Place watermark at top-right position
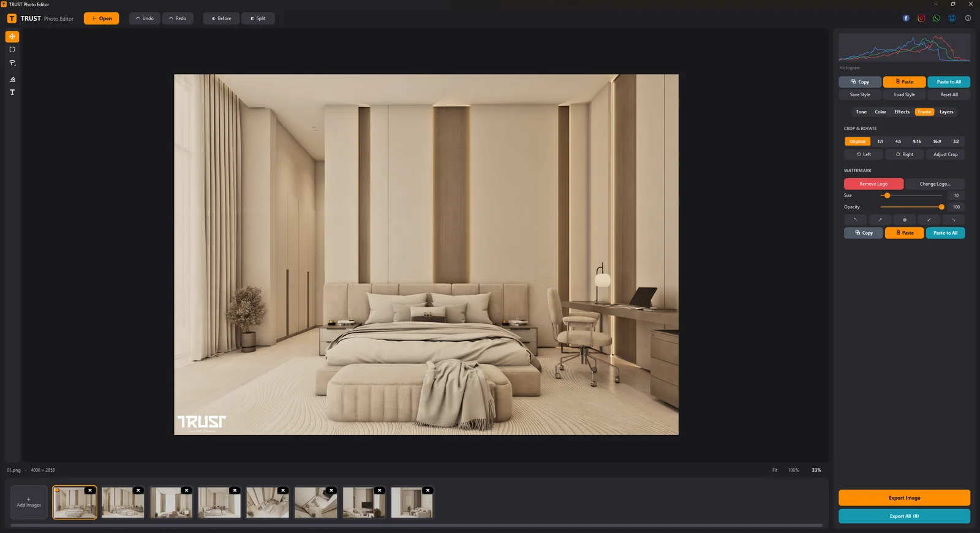Image resolution: width=980 pixels, height=533 pixels. 880,219
